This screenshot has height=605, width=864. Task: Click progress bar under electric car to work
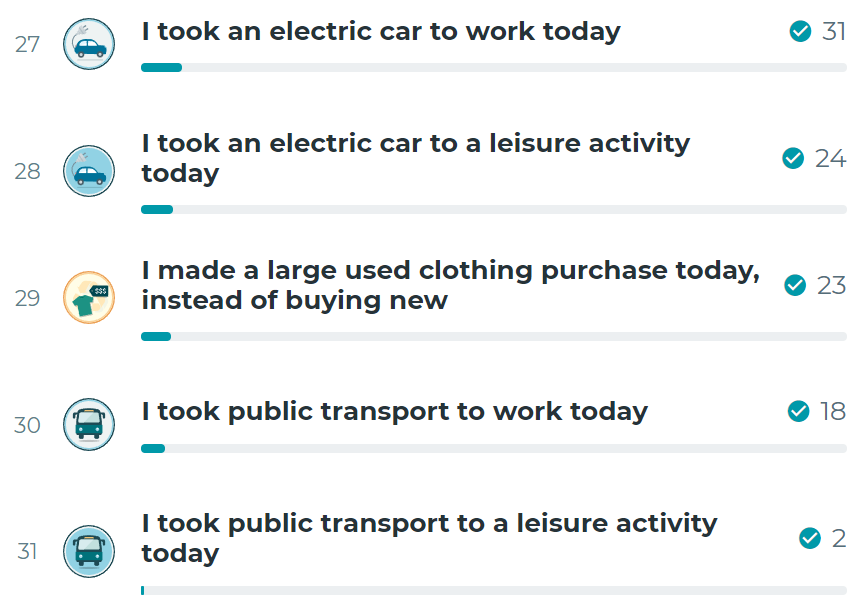[494, 68]
